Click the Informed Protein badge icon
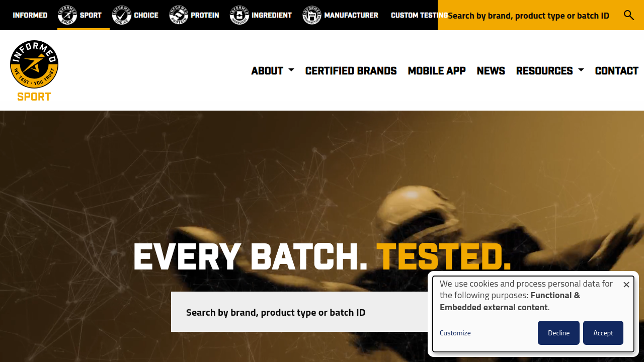The width and height of the screenshot is (644, 362). click(179, 15)
